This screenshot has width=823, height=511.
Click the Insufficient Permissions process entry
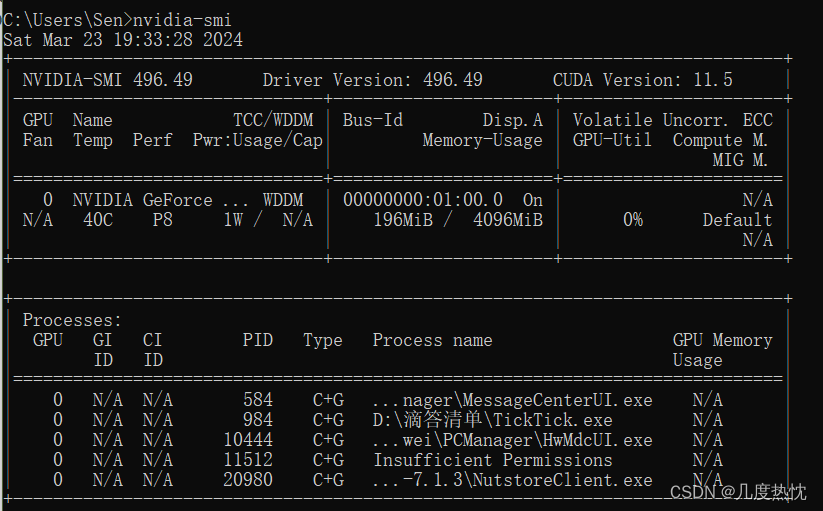[x=492, y=460]
